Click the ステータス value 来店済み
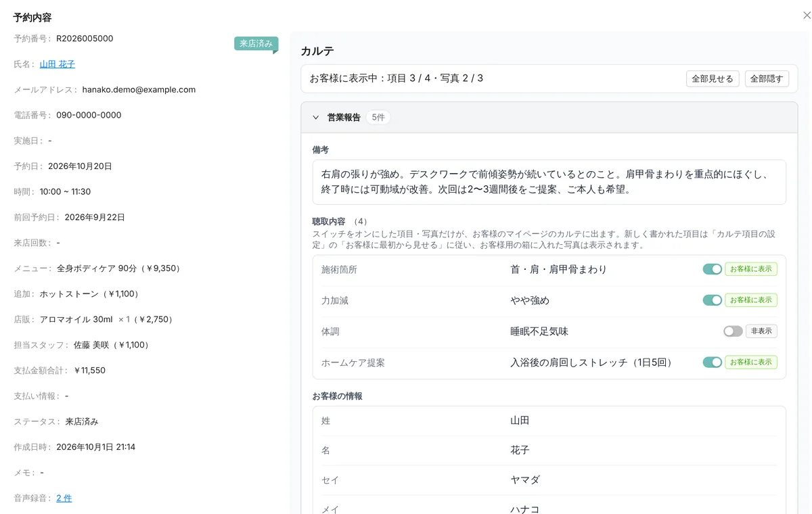The width and height of the screenshot is (812, 514). 82,421
